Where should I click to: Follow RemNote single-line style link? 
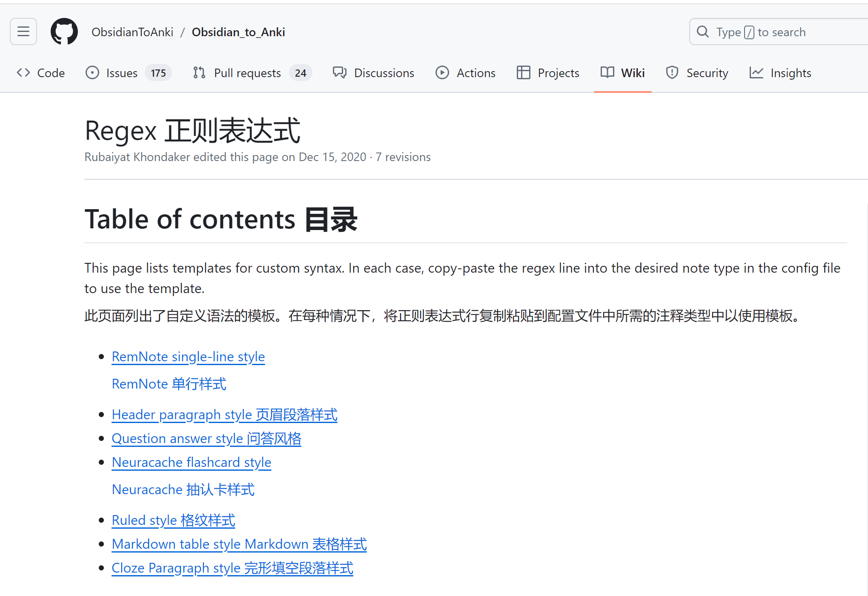[188, 357]
